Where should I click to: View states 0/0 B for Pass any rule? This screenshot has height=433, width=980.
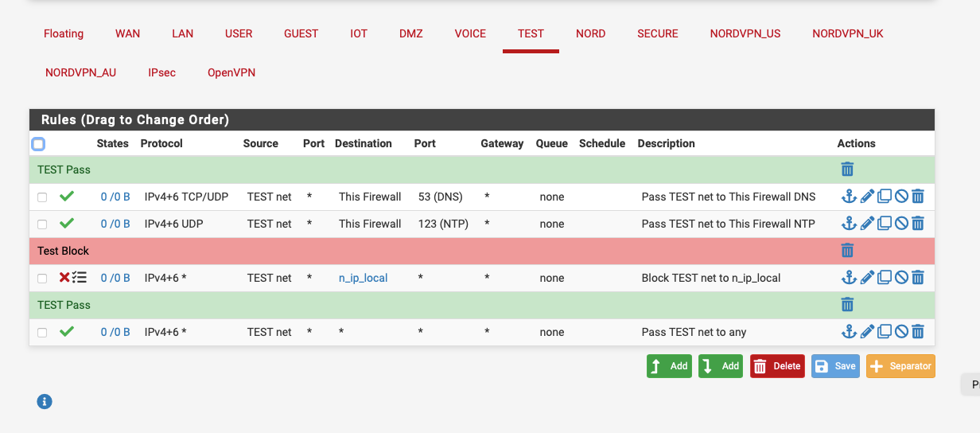[x=115, y=332]
